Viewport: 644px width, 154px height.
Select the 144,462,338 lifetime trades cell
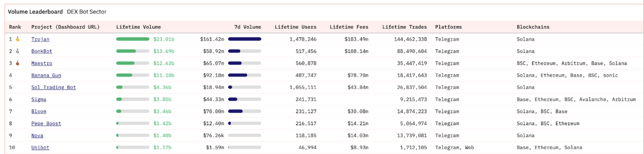tap(411, 39)
